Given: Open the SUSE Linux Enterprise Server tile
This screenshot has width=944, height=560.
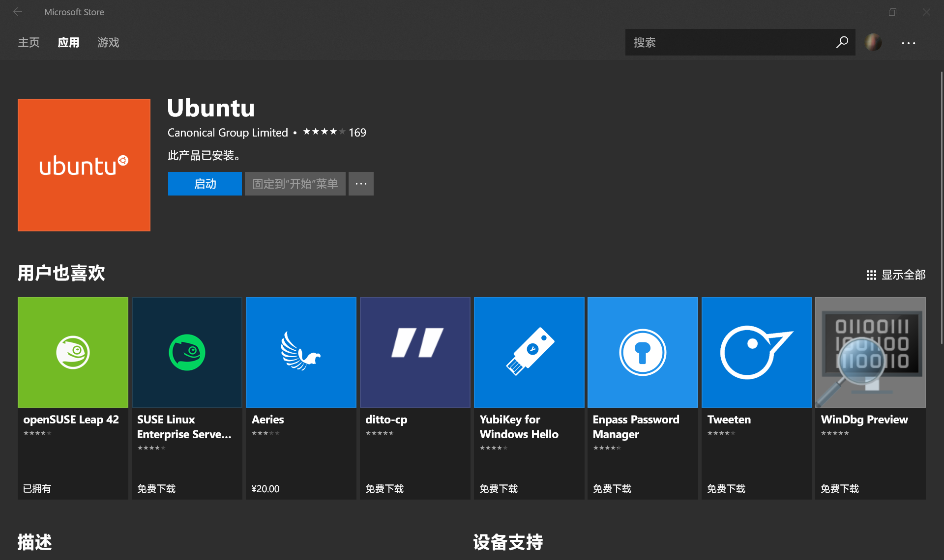Looking at the screenshot, I should [187, 352].
